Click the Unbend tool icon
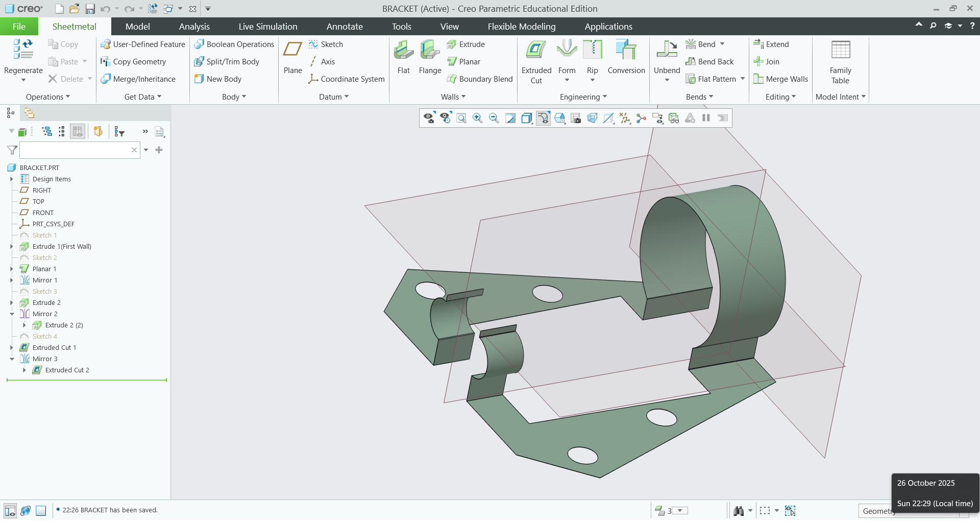Viewport: 980px width, 521px height. click(x=667, y=49)
